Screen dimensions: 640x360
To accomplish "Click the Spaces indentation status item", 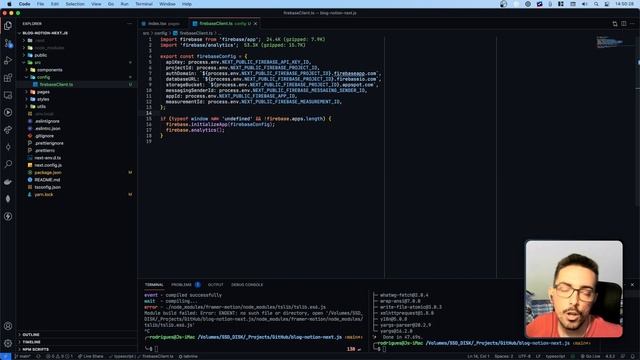I will 504,356.
